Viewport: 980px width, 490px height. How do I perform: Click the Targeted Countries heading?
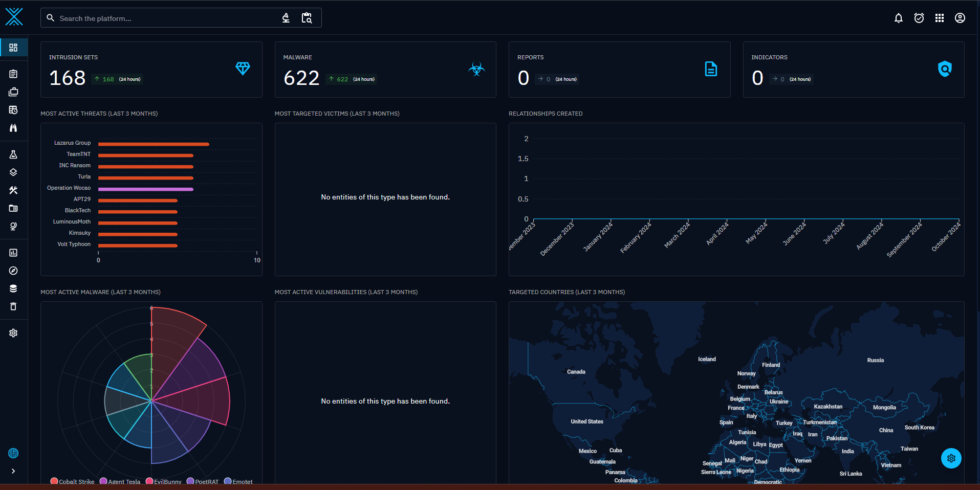click(x=567, y=292)
